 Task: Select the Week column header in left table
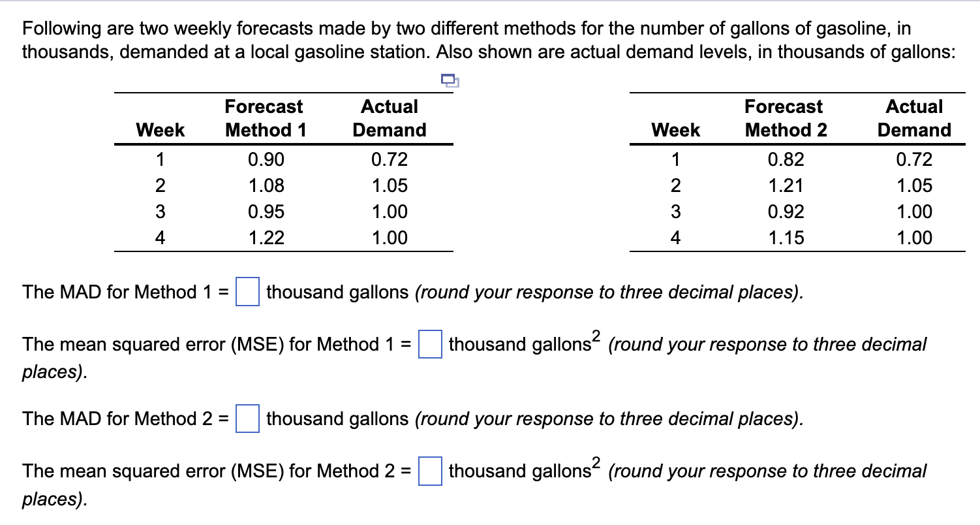point(160,130)
